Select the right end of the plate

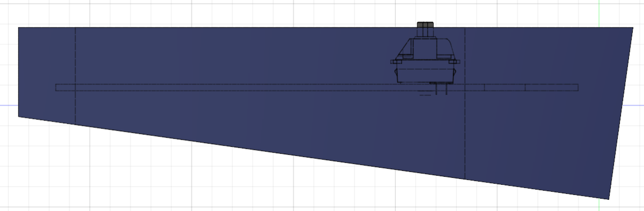click(x=578, y=87)
